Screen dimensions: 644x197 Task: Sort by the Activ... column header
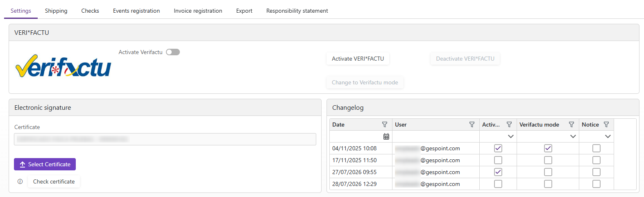coord(491,125)
